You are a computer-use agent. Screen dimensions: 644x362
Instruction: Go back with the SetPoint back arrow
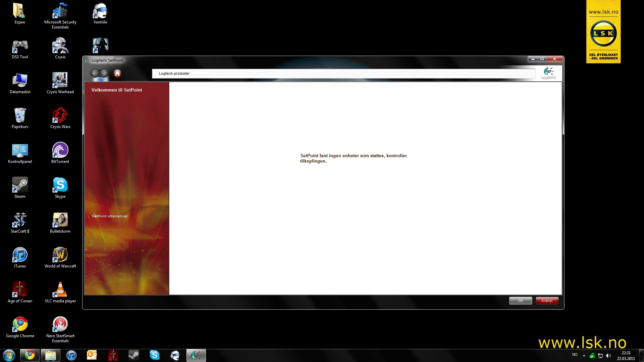point(95,73)
